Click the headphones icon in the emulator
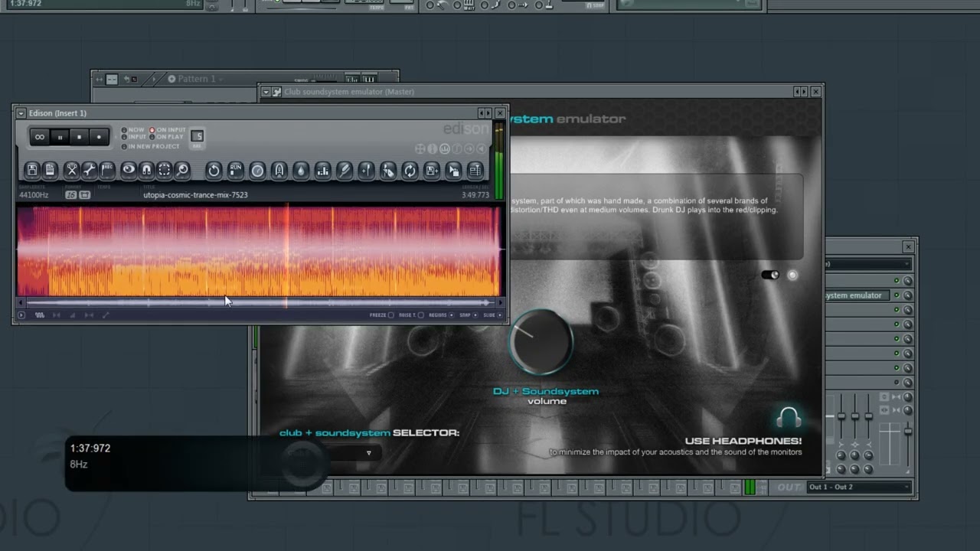 (789, 418)
